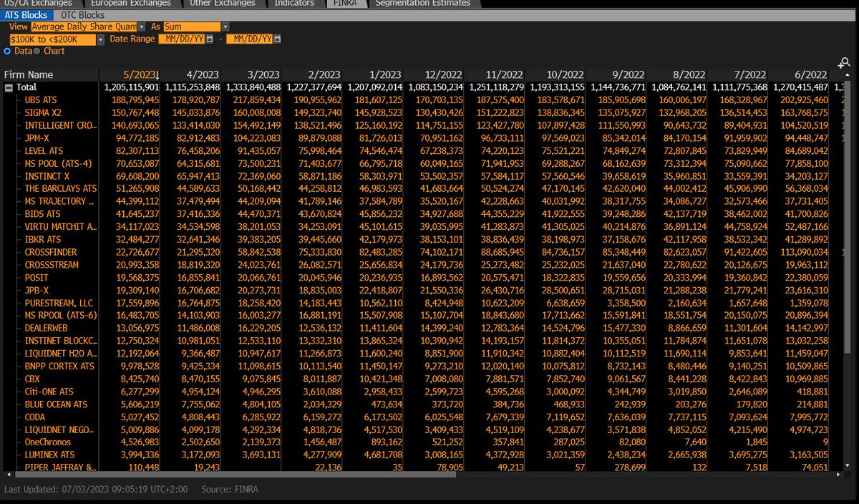The width and height of the screenshot is (859, 504).
Task: Select the BLUE OCEAN ATS row
Action: 56,404
